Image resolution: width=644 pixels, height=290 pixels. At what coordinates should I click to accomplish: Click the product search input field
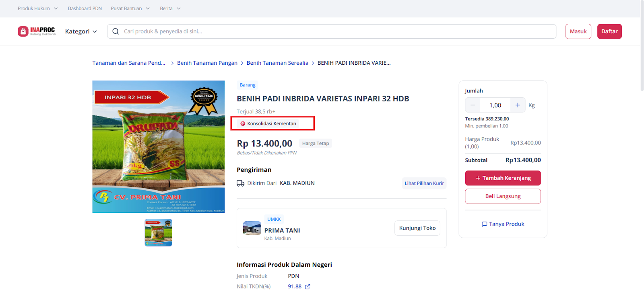332,31
